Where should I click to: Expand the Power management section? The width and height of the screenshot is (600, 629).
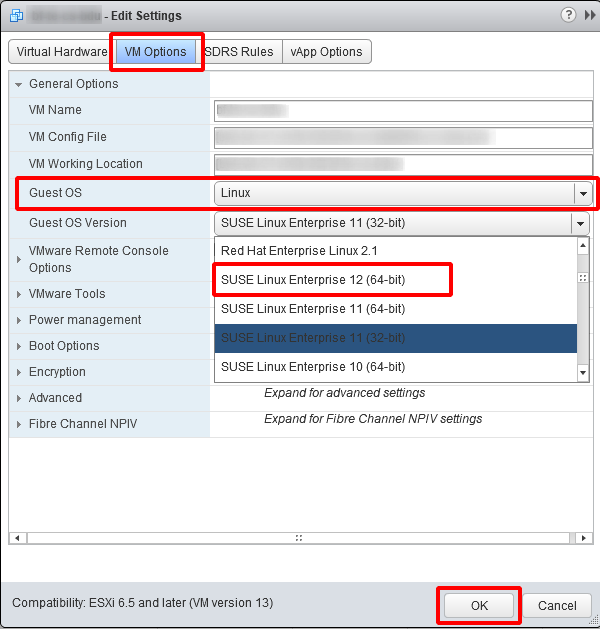point(19,320)
